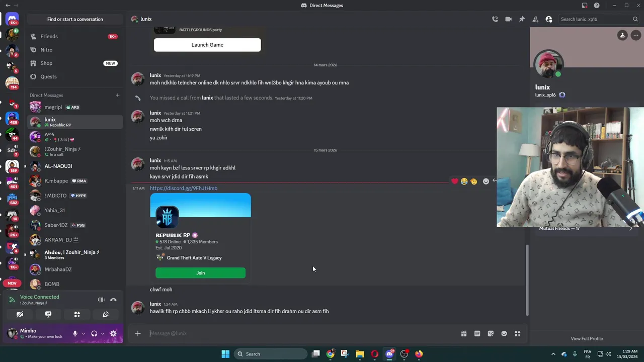Screen dimensions: 644x362
Task: Open the emoji picker in message bar
Action: point(504,333)
